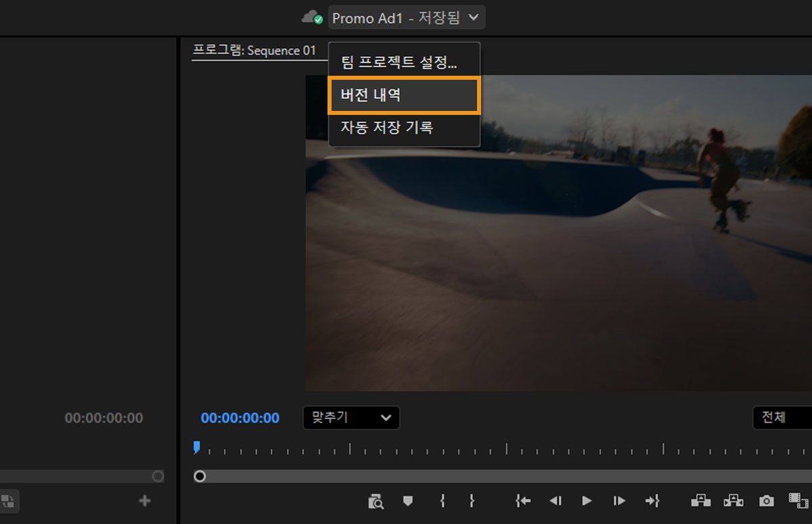Go to the In point
This screenshot has width=812, height=524.
(x=522, y=501)
